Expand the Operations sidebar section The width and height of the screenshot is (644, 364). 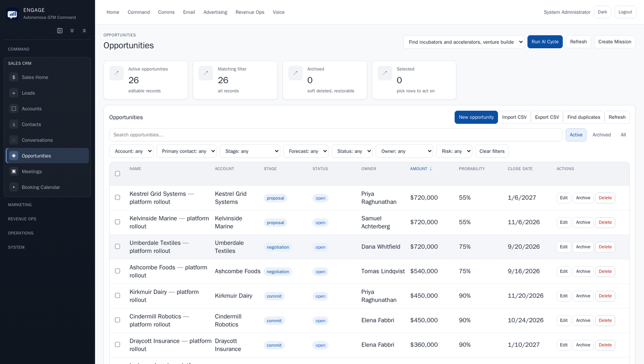tap(21, 233)
